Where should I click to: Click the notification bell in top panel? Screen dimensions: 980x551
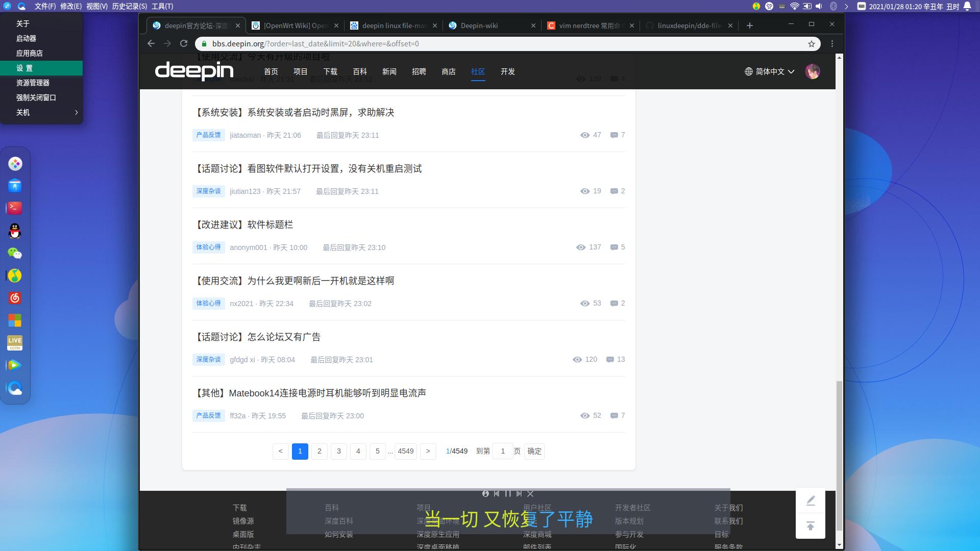pos(967,6)
